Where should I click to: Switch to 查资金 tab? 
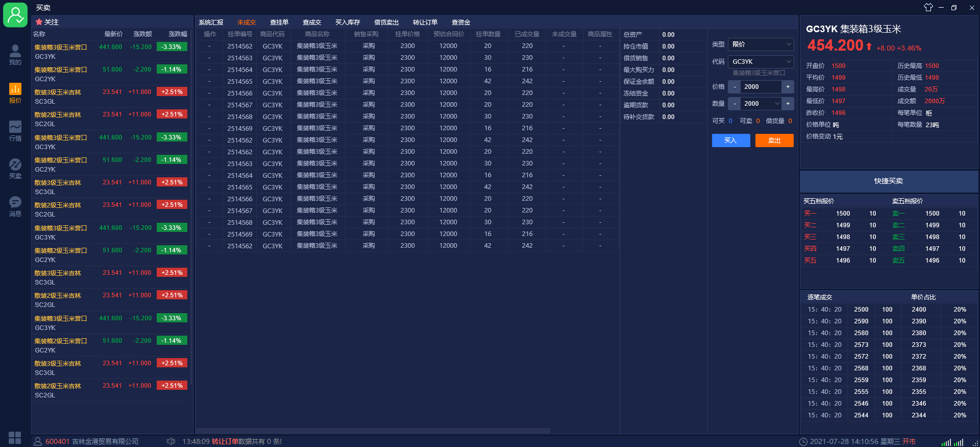click(x=461, y=22)
